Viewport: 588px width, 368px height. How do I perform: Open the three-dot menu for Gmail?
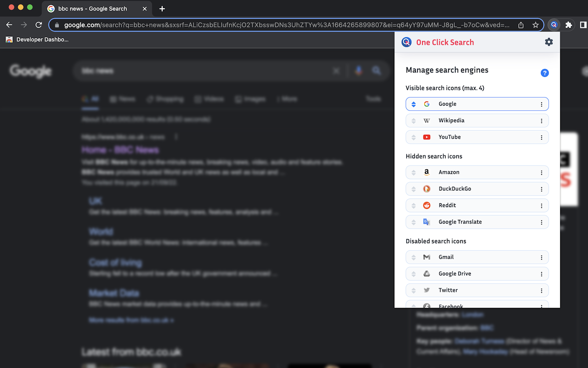542,258
